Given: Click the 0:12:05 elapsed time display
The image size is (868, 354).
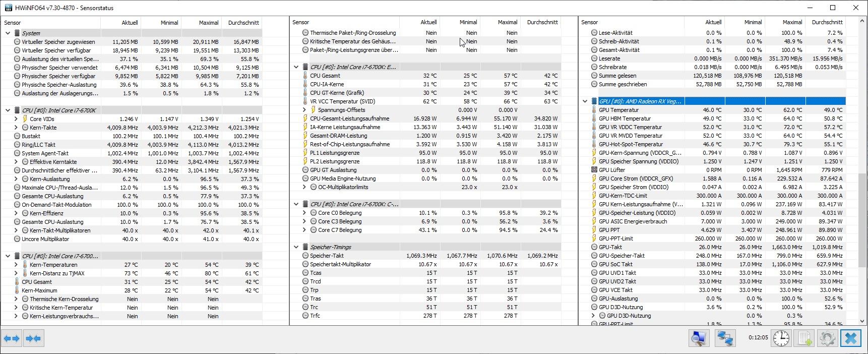Looking at the screenshot, I should pos(758,337).
